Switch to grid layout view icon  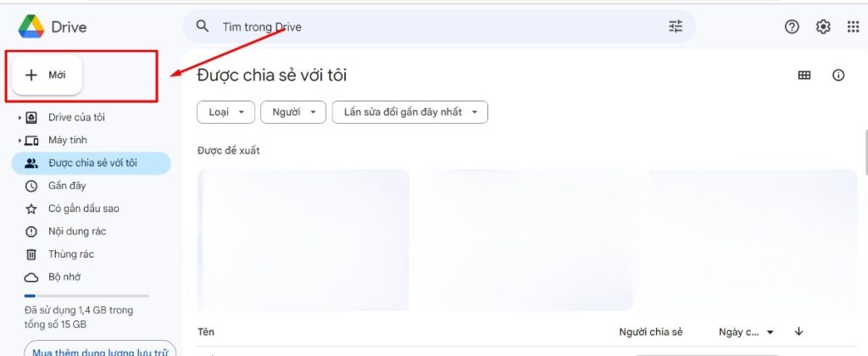pyautogui.click(x=804, y=75)
